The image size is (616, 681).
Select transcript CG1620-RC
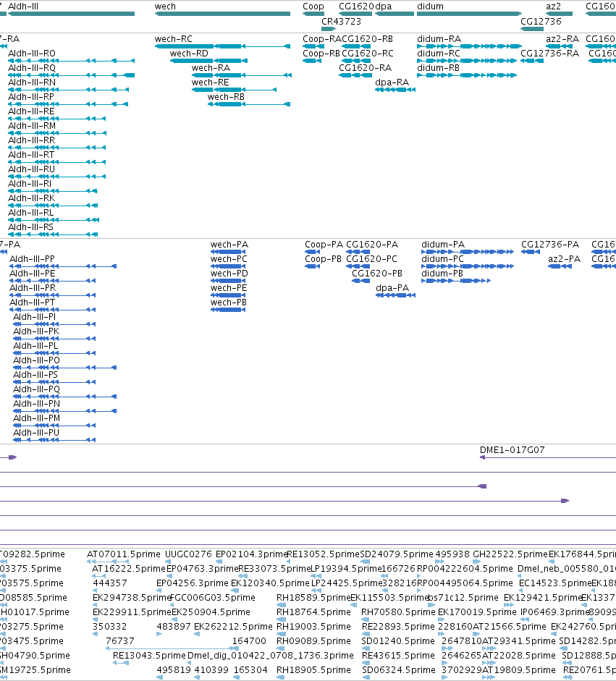356,61
